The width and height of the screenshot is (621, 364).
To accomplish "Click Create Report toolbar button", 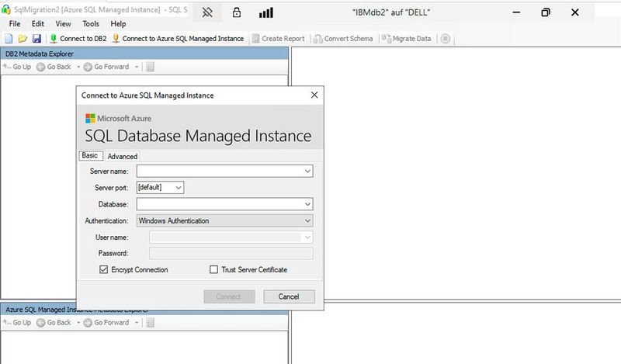I will 279,39.
